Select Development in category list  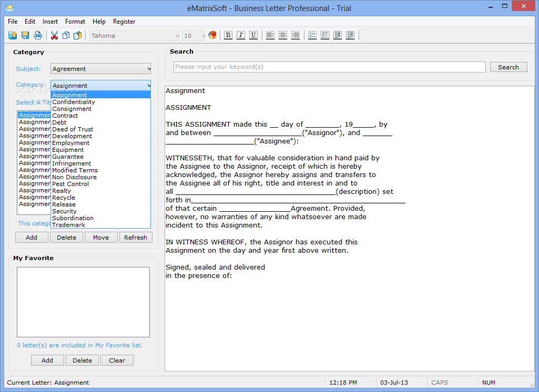tap(101, 136)
